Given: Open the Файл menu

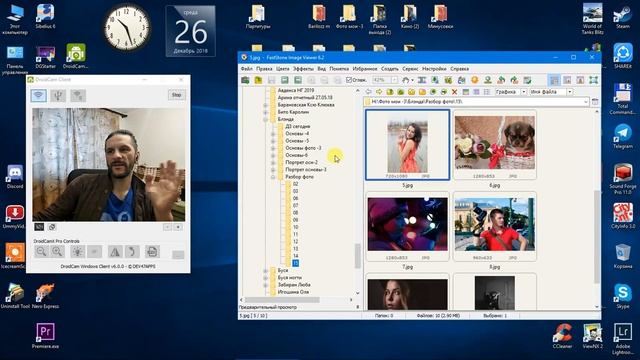Looking at the screenshot, I should coord(247,69).
